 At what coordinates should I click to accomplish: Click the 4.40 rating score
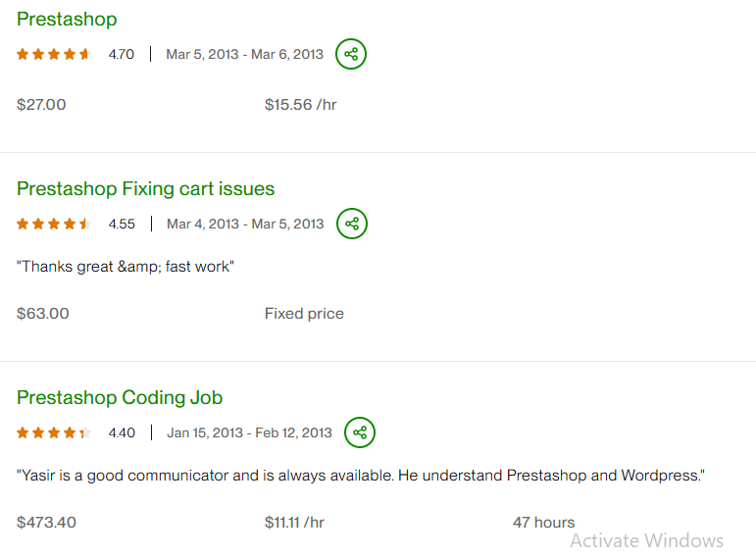click(122, 432)
